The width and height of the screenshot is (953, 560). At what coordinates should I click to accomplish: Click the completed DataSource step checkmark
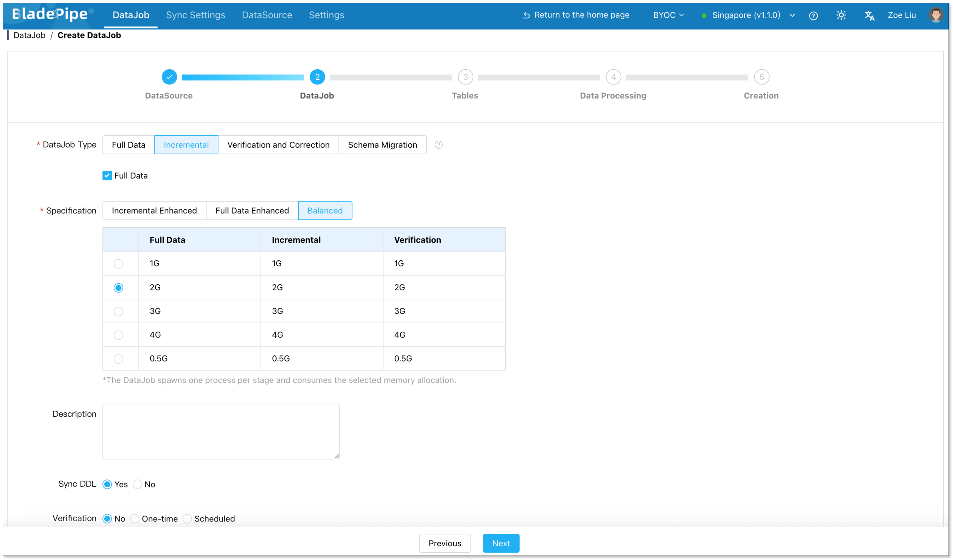(169, 77)
